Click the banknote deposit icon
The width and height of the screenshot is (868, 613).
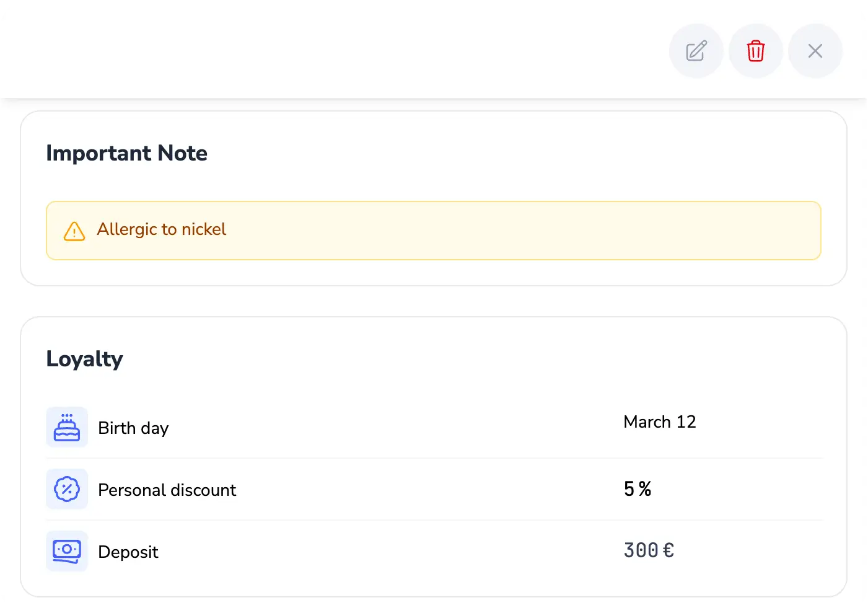[66, 551]
